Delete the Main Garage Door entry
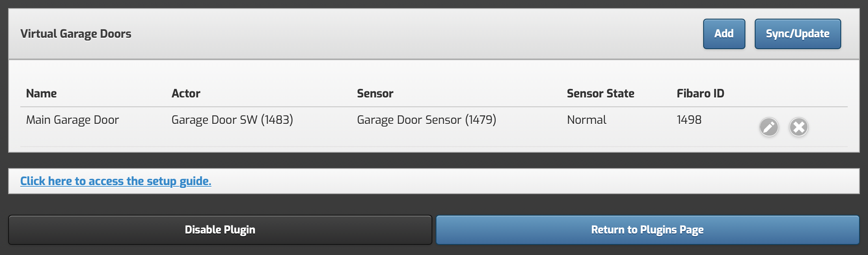 [x=799, y=127]
